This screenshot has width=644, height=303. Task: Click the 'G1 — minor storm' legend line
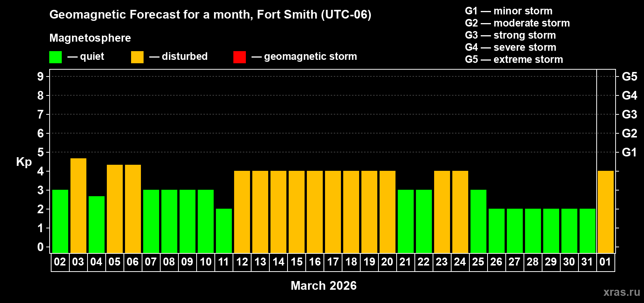pos(508,11)
